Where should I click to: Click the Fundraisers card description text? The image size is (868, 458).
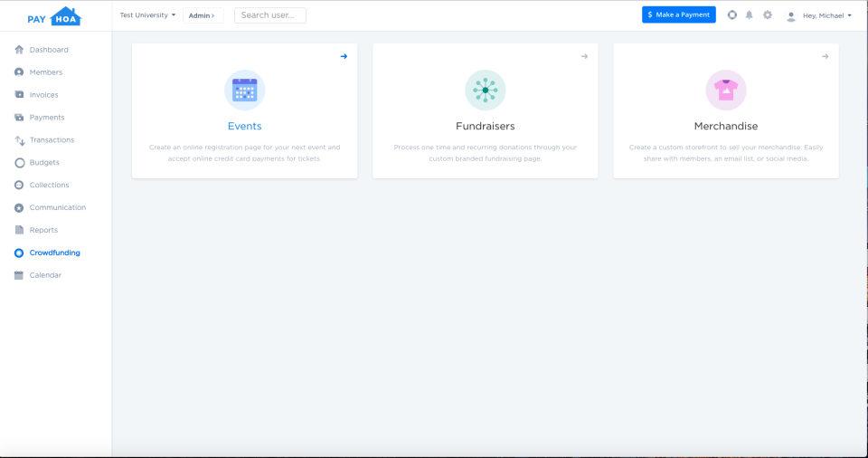coord(486,153)
